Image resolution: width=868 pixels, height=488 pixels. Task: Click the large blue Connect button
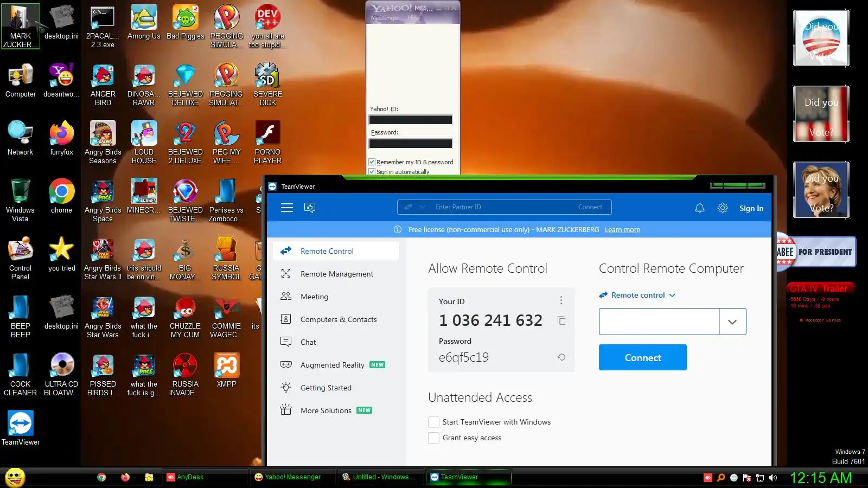point(643,357)
